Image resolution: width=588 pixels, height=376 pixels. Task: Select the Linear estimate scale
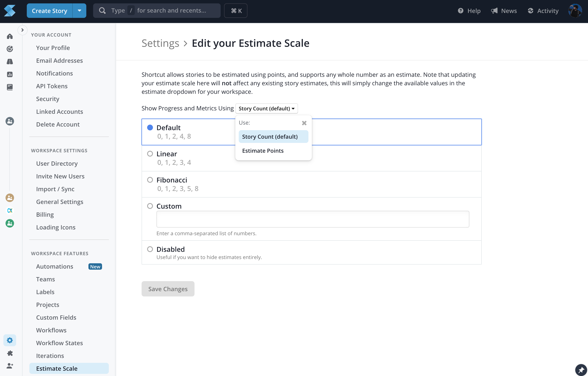[150, 154]
